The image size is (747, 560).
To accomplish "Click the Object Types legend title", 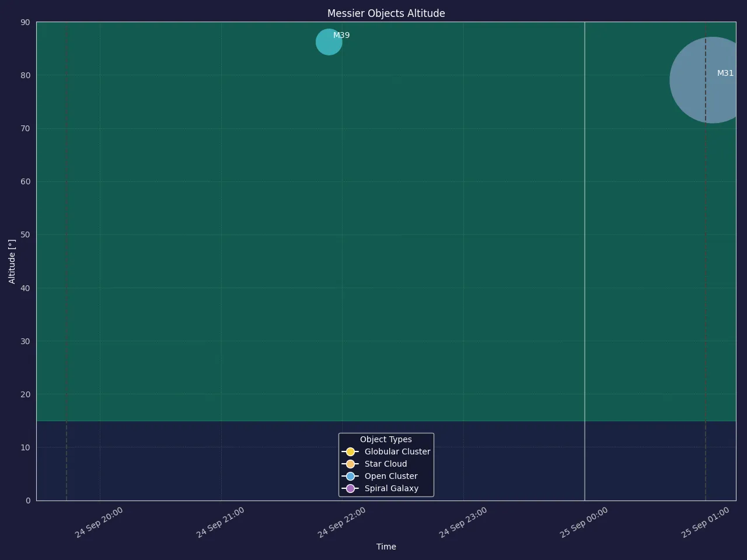I will [x=386, y=439].
